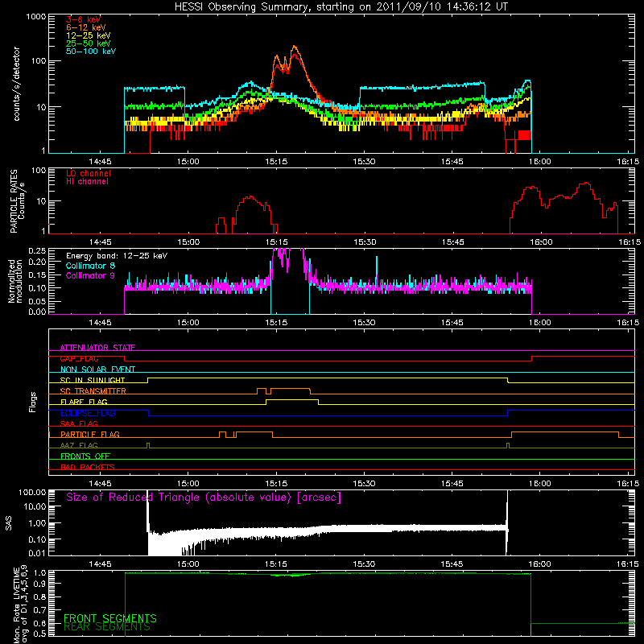Click the 'PARTICLE_FLAG' label
This screenshot has width=644, height=644.
pos(90,435)
